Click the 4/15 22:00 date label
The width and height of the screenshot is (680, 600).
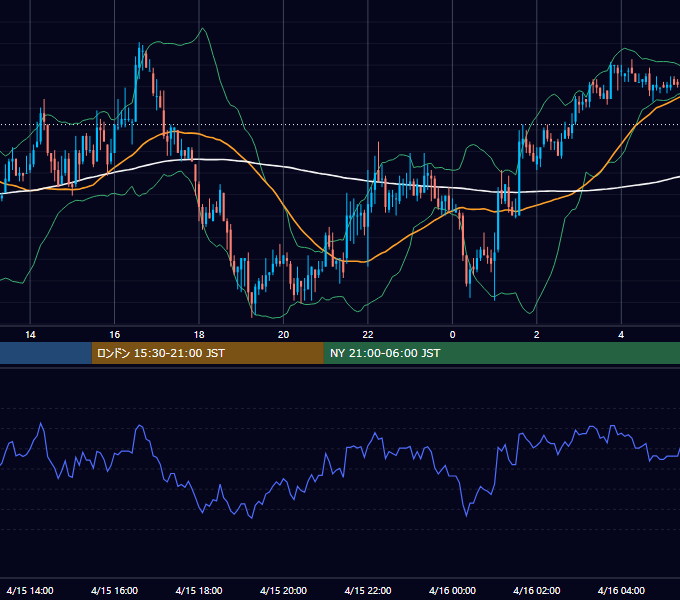pyautogui.click(x=368, y=590)
